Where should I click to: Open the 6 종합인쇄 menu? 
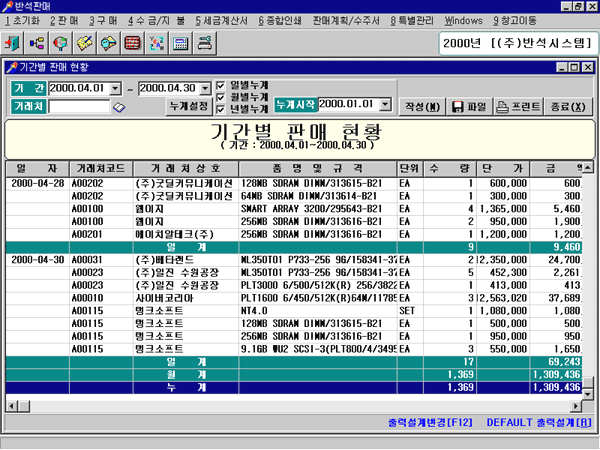(x=280, y=21)
